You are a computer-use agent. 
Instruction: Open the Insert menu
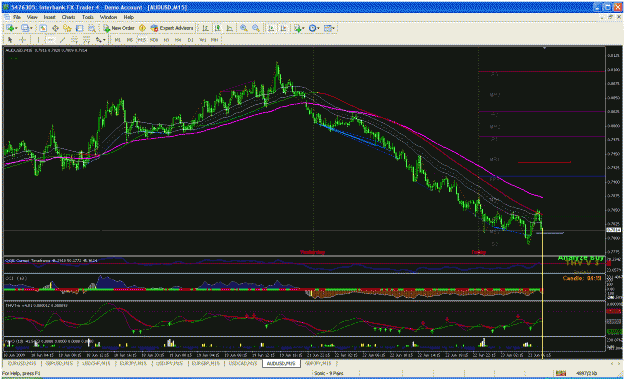click(x=49, y=17)
